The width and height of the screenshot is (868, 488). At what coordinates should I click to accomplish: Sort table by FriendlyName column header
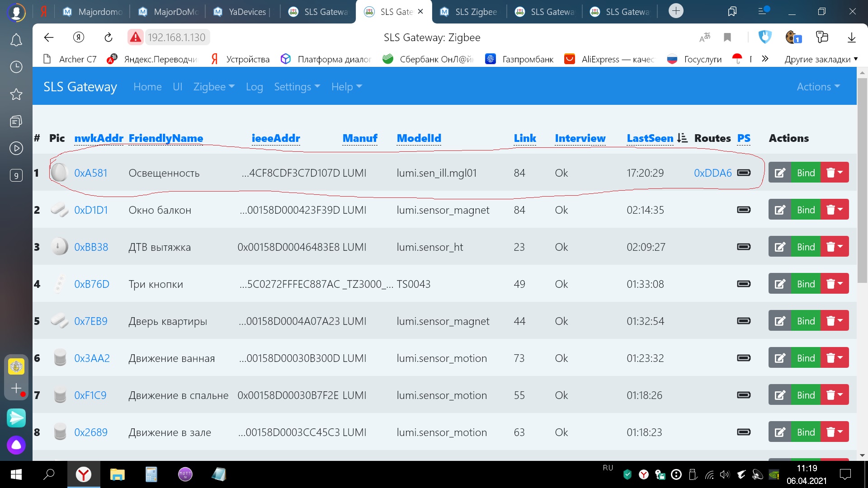(x=165, y=138)
